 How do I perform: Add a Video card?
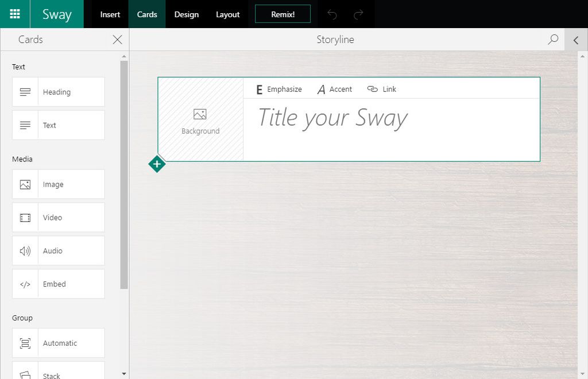(x=59, y=218)
